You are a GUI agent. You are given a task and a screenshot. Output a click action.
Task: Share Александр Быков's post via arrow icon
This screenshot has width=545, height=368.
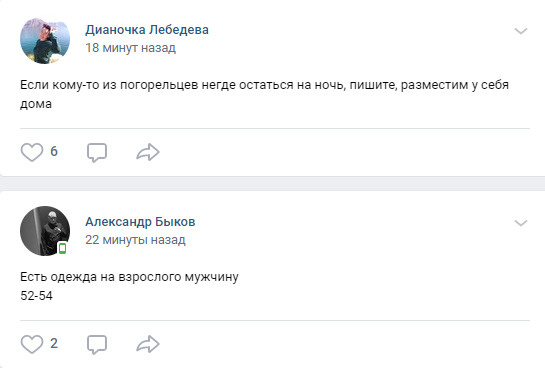[148, 344]
